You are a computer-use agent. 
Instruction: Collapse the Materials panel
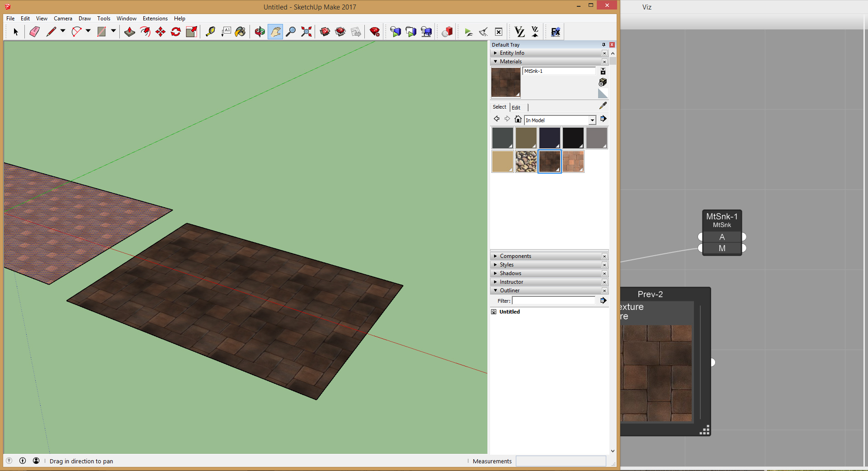[495, 62]
